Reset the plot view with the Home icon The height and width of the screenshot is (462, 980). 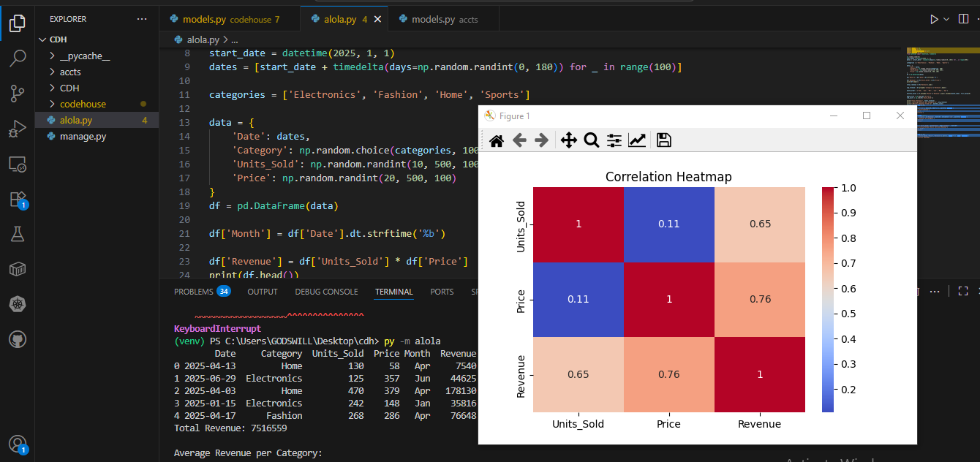tap(496, 140)
